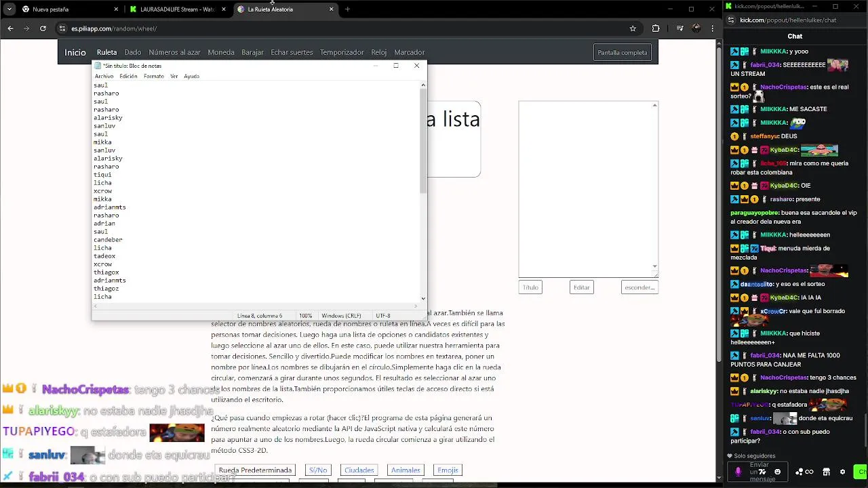Open the emoji picker in Kick chat
The height and width of the screenshot is (488, 868).
pyautogui.click(x=777, y=472)
